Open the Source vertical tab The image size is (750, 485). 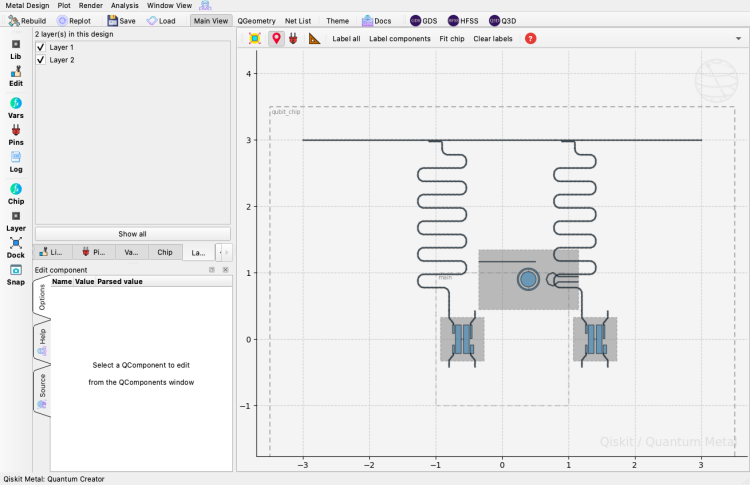coord(42,391)
